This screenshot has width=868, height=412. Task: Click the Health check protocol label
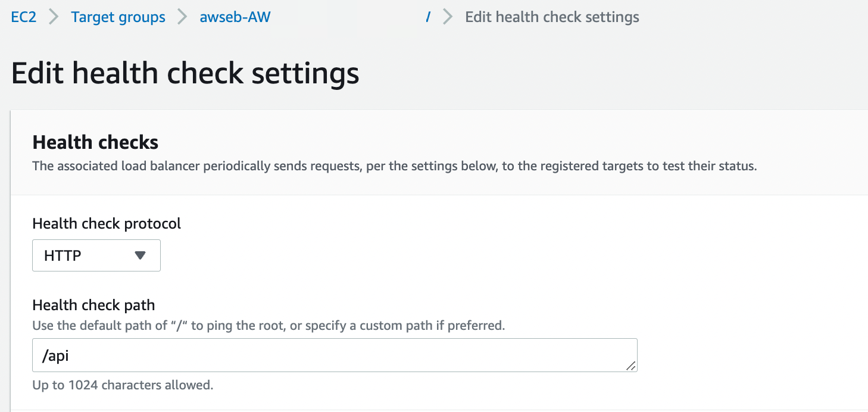click(107, 224)
